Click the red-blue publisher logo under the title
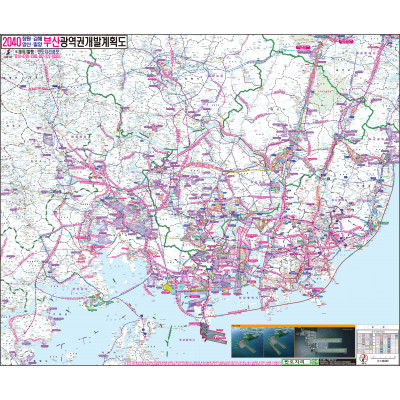The image size is (400, 400). 8,54
